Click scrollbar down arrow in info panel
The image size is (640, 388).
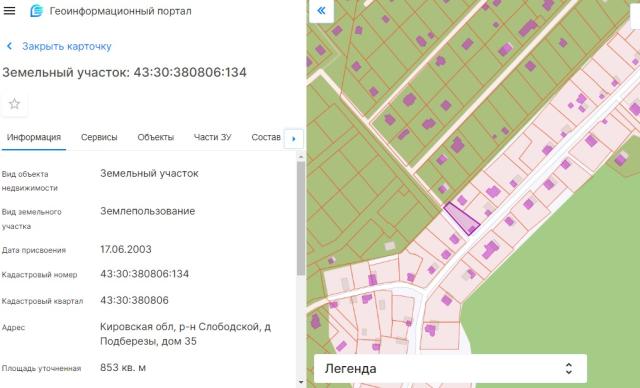pos(301,382)
